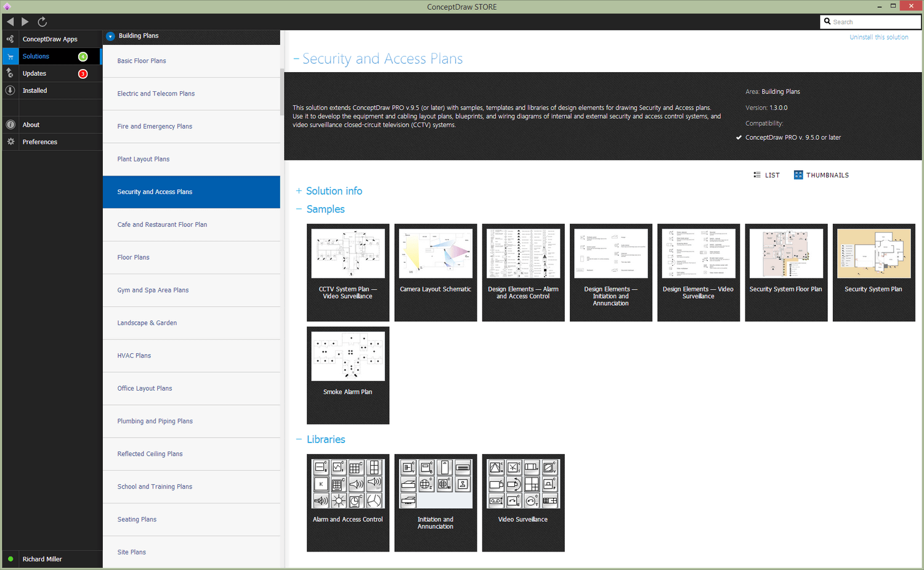Click the green Solutions count badge
The width and height of the screenshot is (924, 570).
(83, 57)
